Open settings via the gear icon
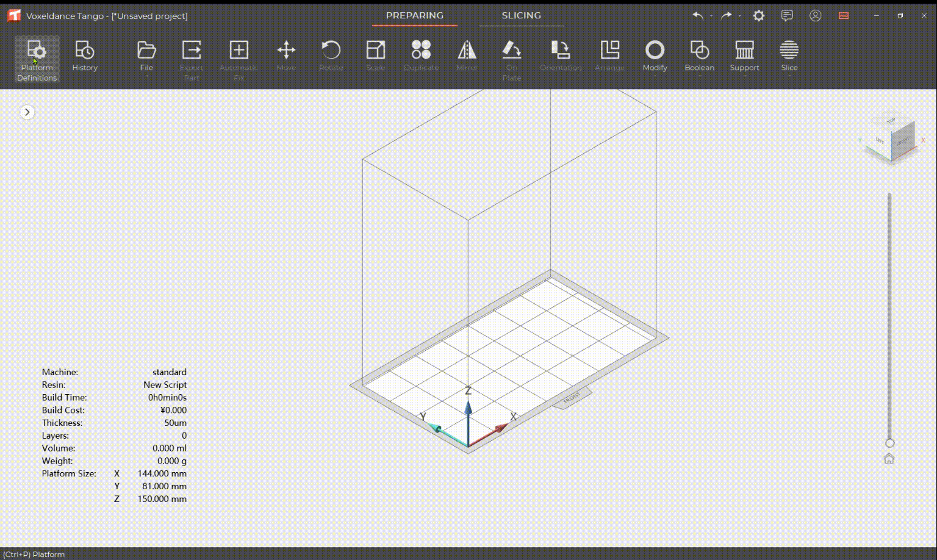This screenshot has width=937, height=560. (758, 16)
